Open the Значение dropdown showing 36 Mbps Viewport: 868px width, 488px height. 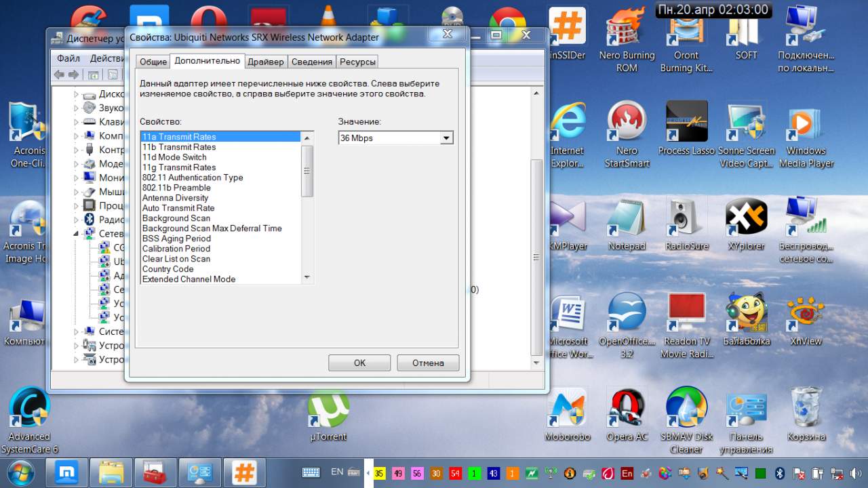coord(446,138)
